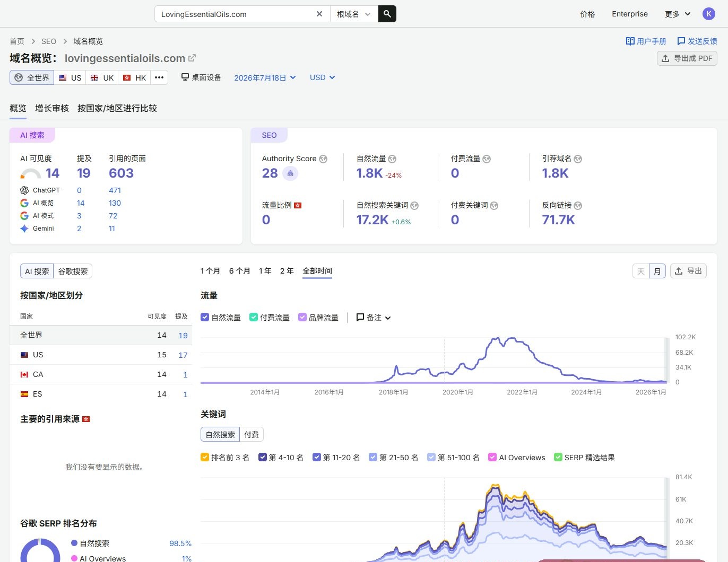Click the desktop device monitor icon
Screen dimensions: 728x562
click(x=185, y=77)
